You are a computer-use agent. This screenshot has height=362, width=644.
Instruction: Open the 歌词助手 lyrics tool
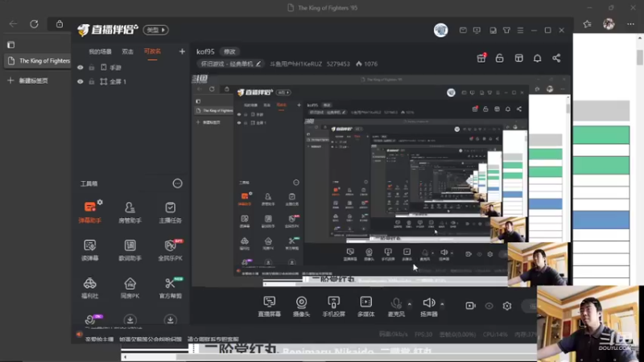pos(130,249)
